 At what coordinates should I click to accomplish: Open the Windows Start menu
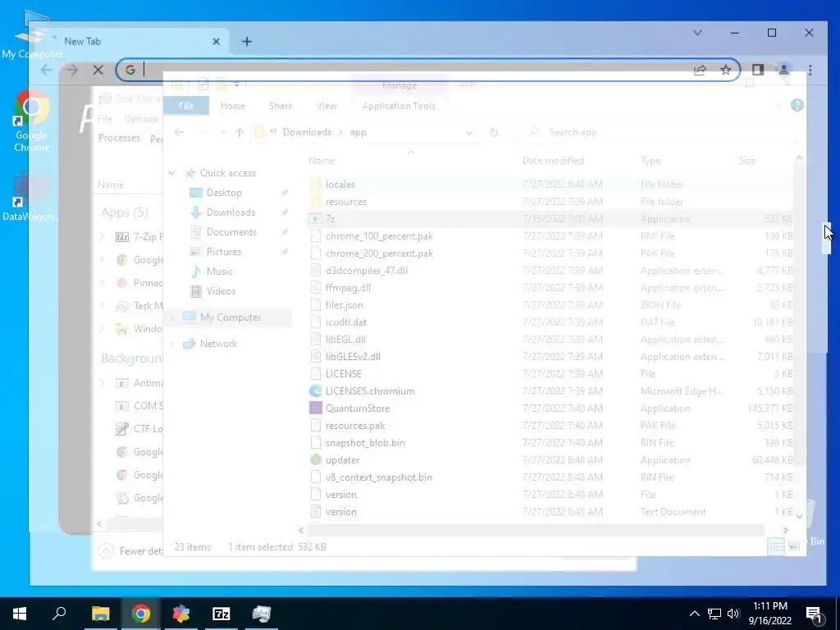point(20,614)
